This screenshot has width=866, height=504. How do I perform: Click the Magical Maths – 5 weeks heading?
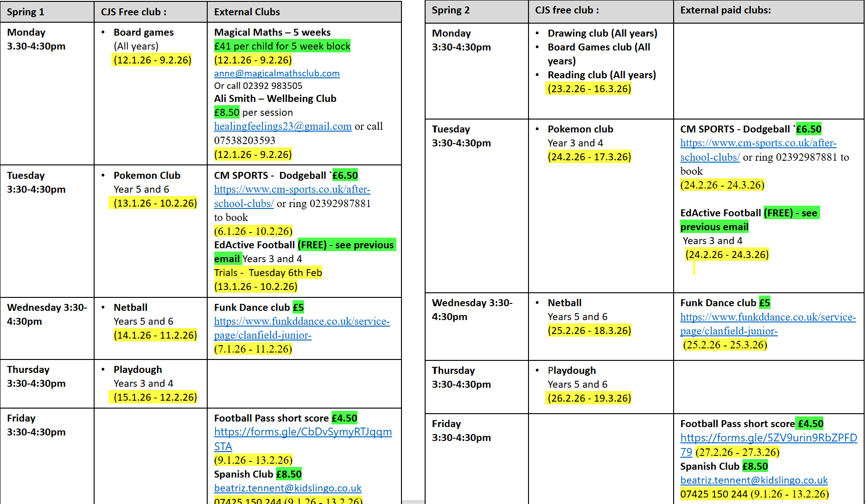pos(272,32)
